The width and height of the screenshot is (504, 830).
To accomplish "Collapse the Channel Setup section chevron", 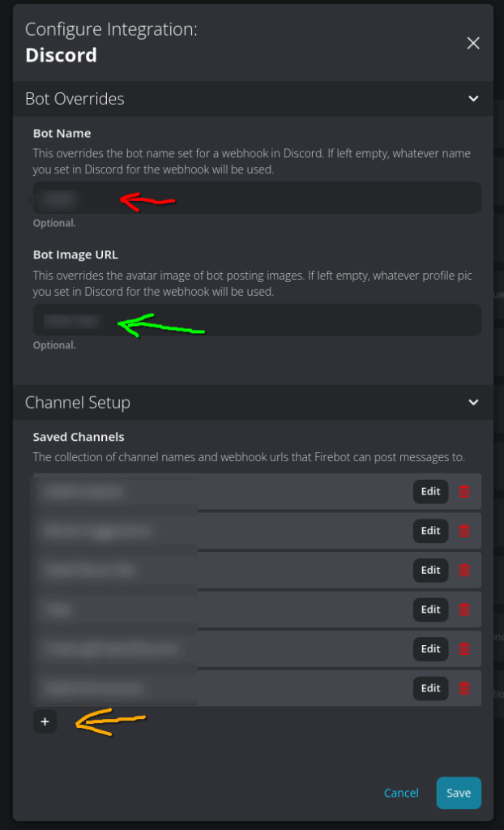I will (x=473, y=402).
